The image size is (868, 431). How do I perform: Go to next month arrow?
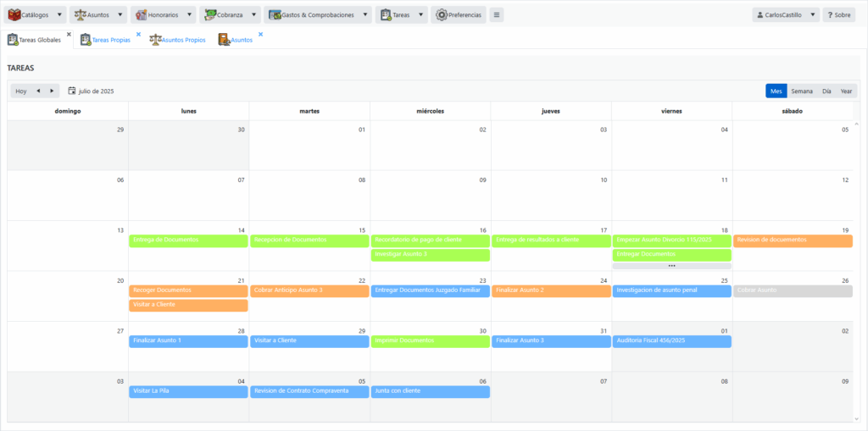(x=52, y=91)
